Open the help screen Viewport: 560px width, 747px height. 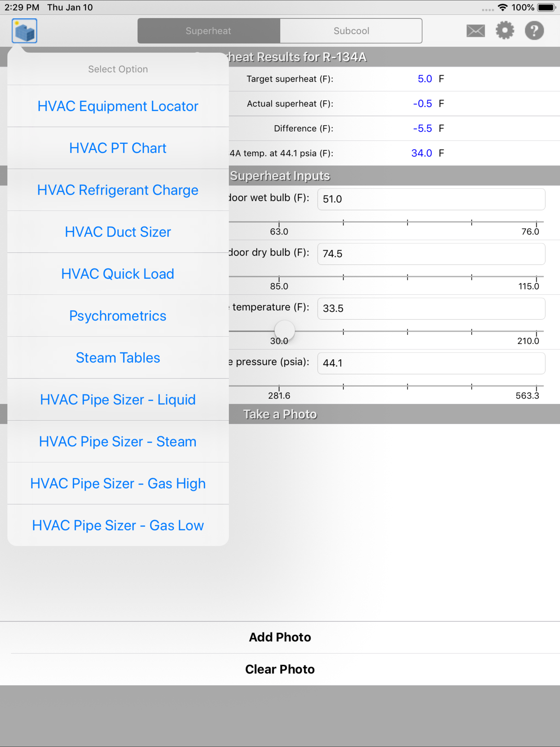click(534, 30)
